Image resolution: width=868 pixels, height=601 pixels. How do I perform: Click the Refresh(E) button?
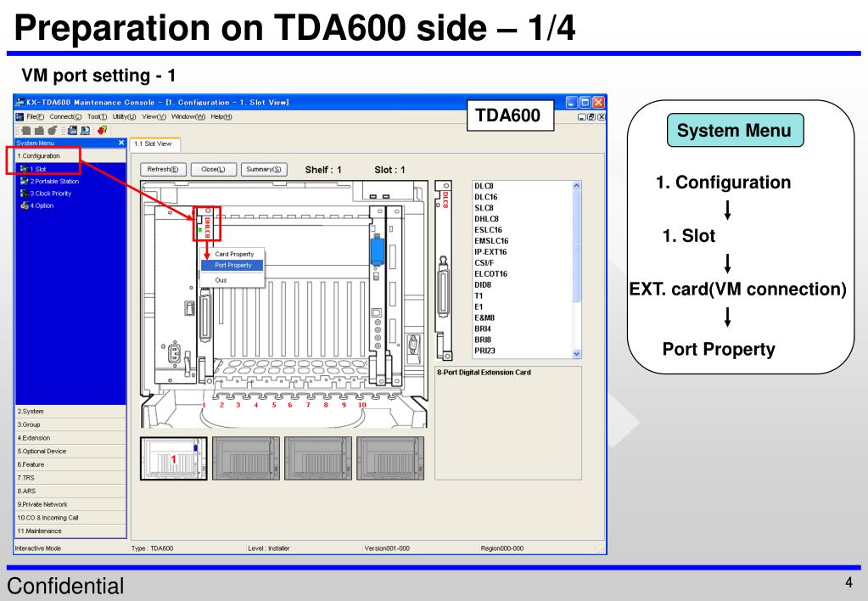[163, 170]
